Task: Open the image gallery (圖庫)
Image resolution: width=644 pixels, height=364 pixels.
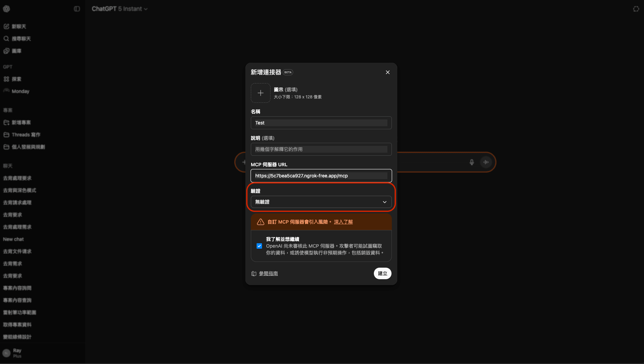Action: click(16, 51)
